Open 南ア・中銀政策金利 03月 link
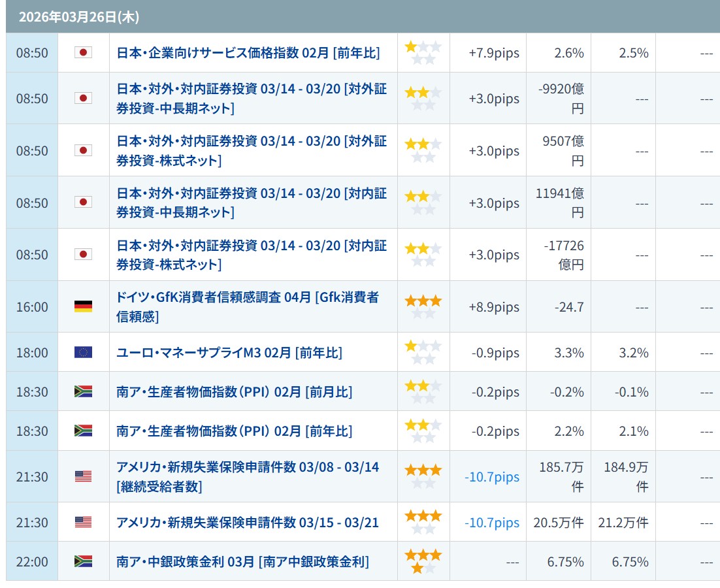The image size is (720, 588). 242,561
